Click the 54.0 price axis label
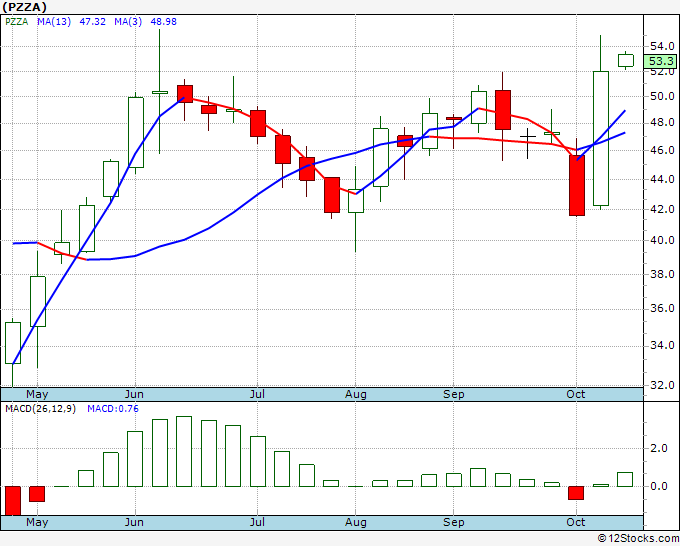680x546 pixels. click(662, 46)
